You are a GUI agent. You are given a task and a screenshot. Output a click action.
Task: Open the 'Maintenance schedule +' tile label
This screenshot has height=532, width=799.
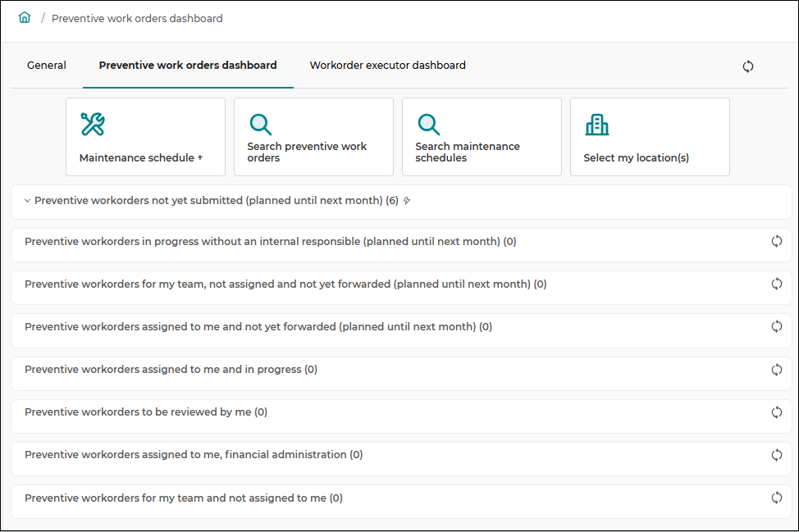(141, 158)
